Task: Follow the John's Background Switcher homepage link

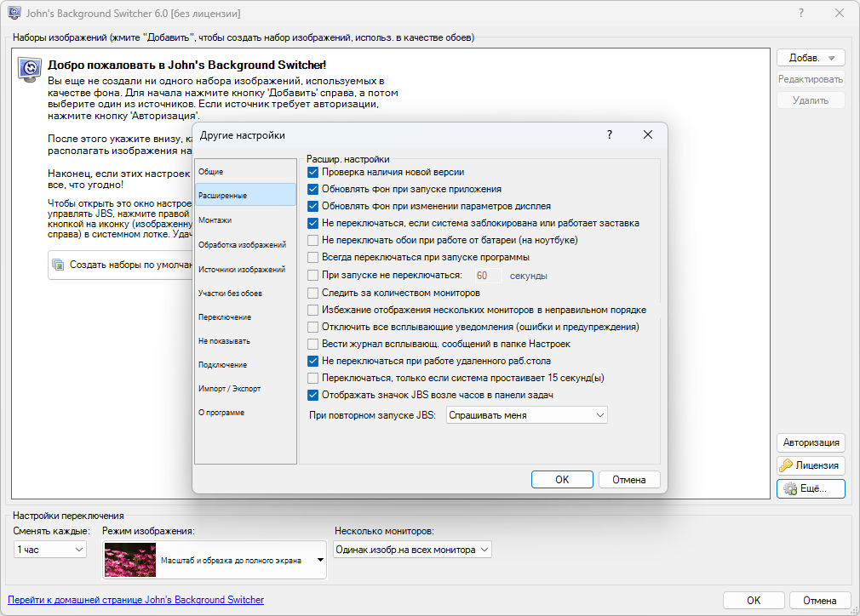Action: click(136, 600)
